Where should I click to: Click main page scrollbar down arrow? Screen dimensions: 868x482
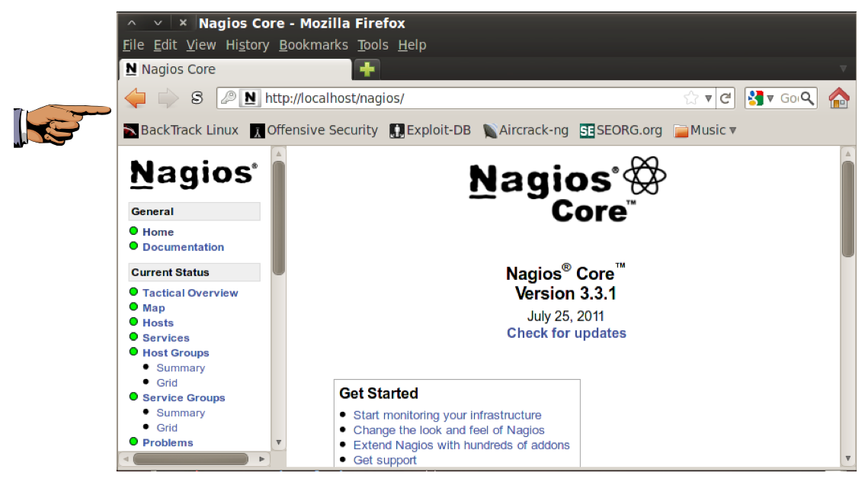847,458
